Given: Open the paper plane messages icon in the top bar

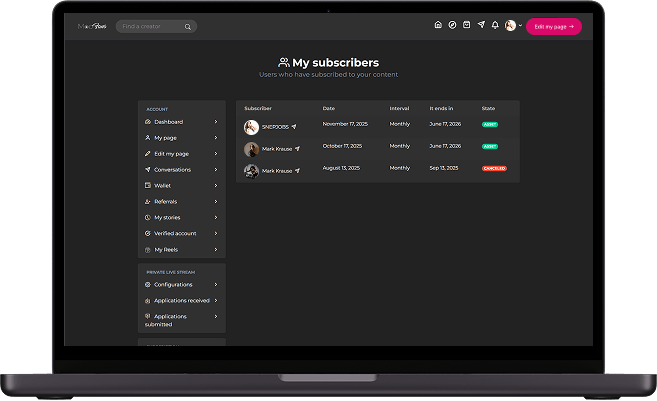Looking at the screenshot, I should [x=481, y=25].
